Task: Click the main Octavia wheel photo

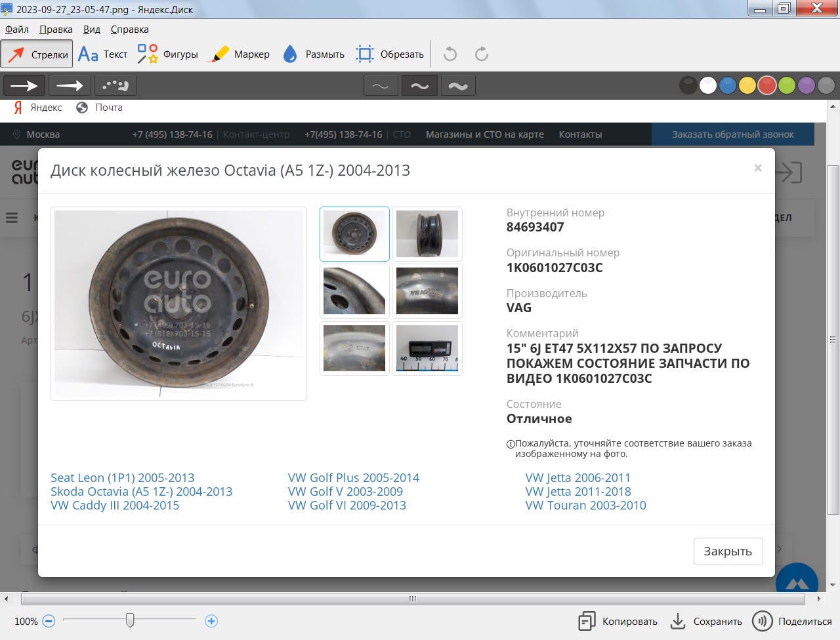Action: pos(178,304)
